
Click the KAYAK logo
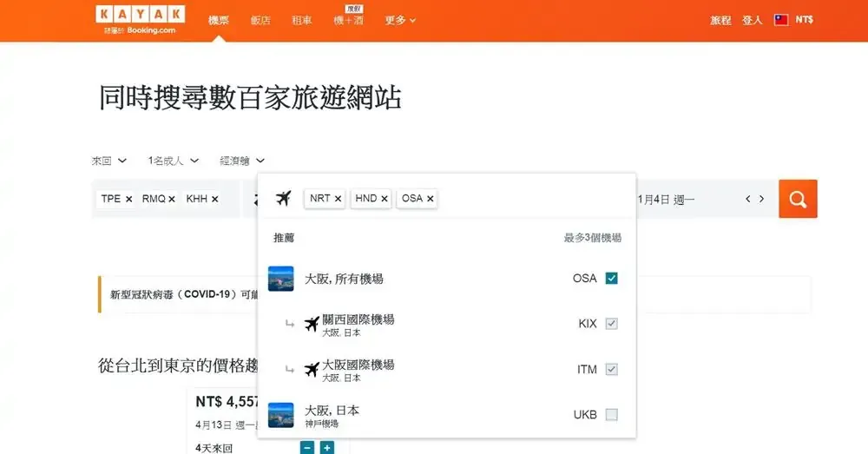tap(140, 15)
